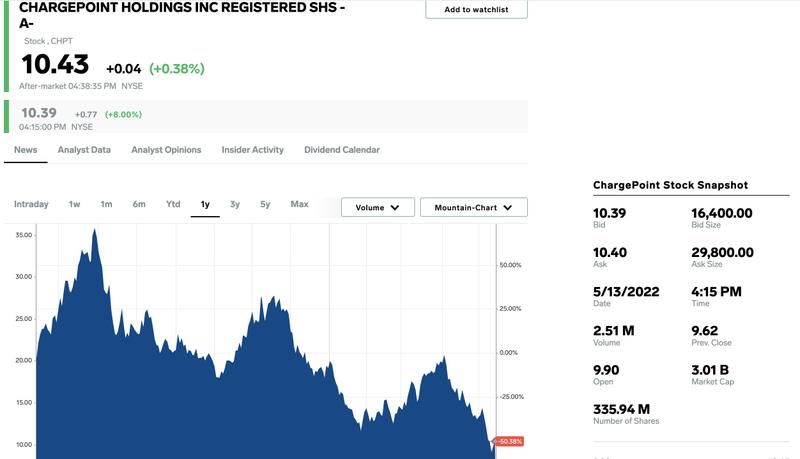Select the Ytd chart range
800x459 pixels.
[173, 204]
